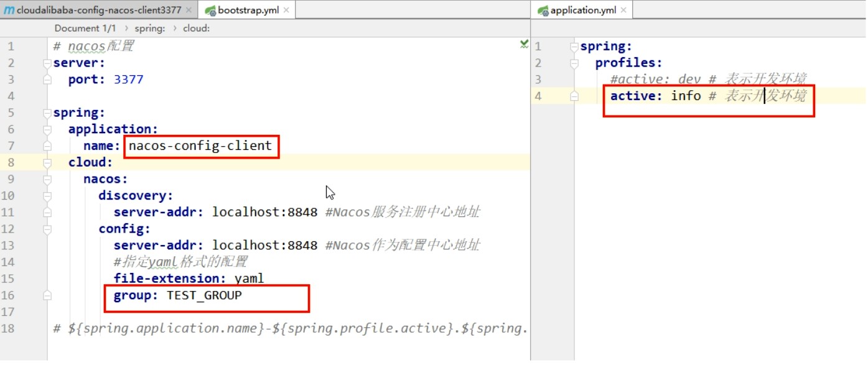Collapse the 'spring:' block in application.yml
The height and width of the screenshot is (365, 868).
point(575,47)
